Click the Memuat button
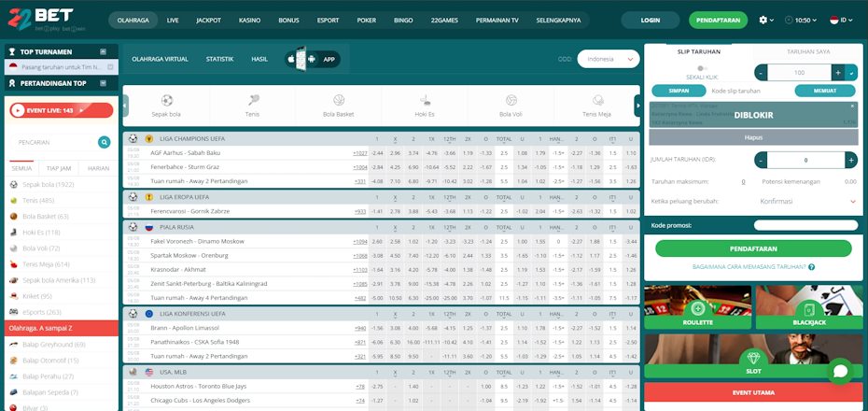The height and width of the screenshot is (411, 868). click(825, 91)
